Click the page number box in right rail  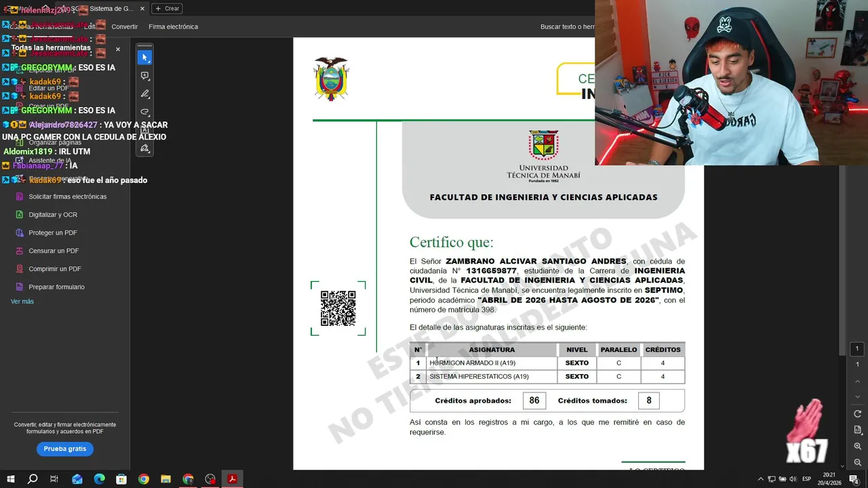[857, 348]
